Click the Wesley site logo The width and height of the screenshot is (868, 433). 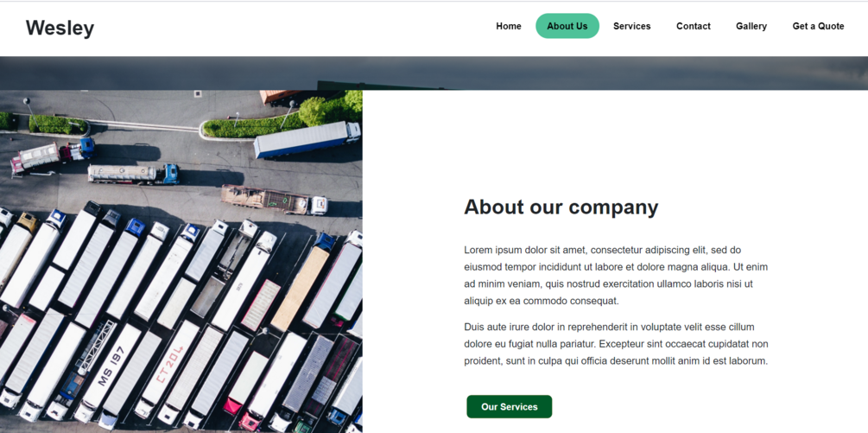pyautogui.click(x=60, y=28)
